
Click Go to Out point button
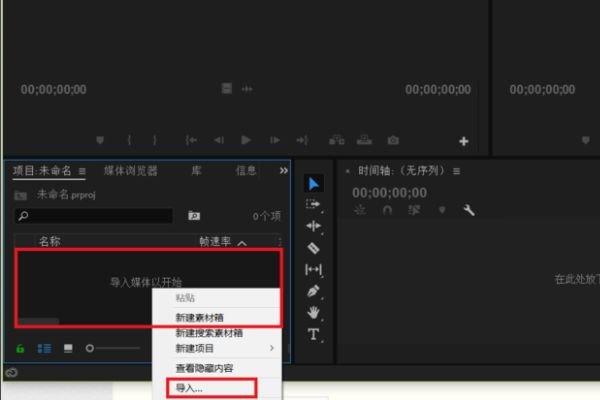[302, 140]
